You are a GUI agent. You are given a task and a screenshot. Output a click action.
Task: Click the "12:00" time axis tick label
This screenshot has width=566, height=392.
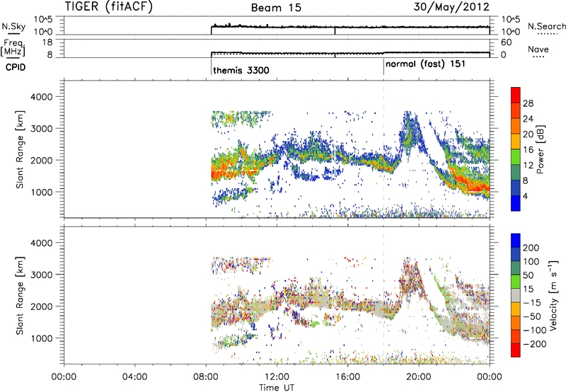click(x=277, y=377)
